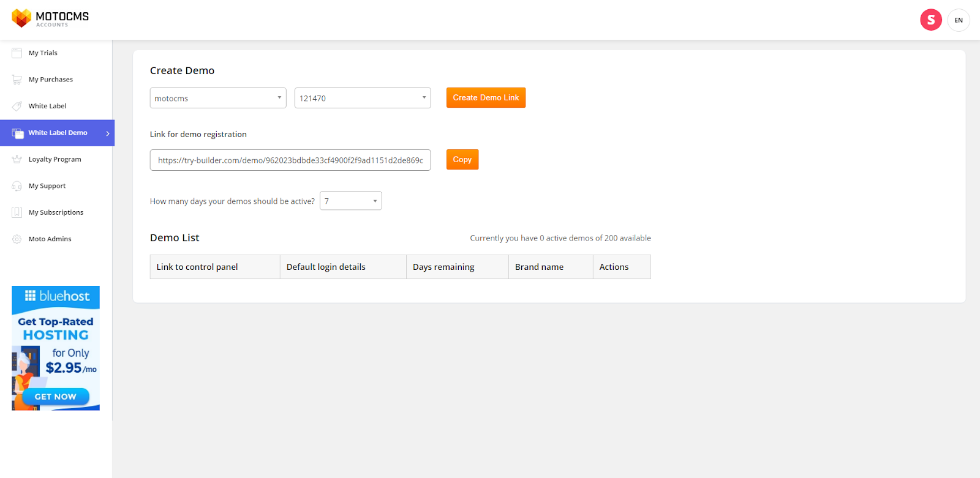Click the Actions column header
This screenshot has width=980, height=478.
point(622,267)
